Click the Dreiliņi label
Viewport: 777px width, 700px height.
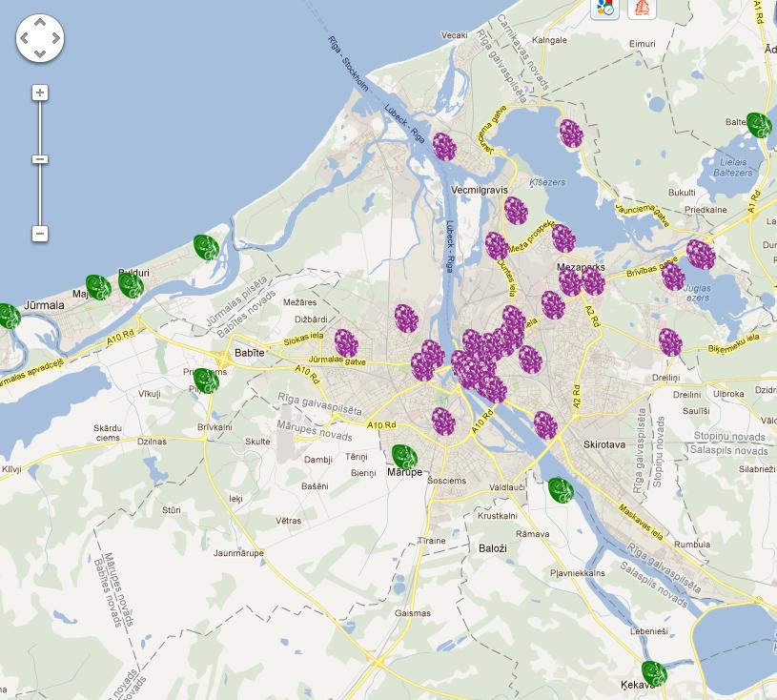pyautogui.click(x=666, y=378)
